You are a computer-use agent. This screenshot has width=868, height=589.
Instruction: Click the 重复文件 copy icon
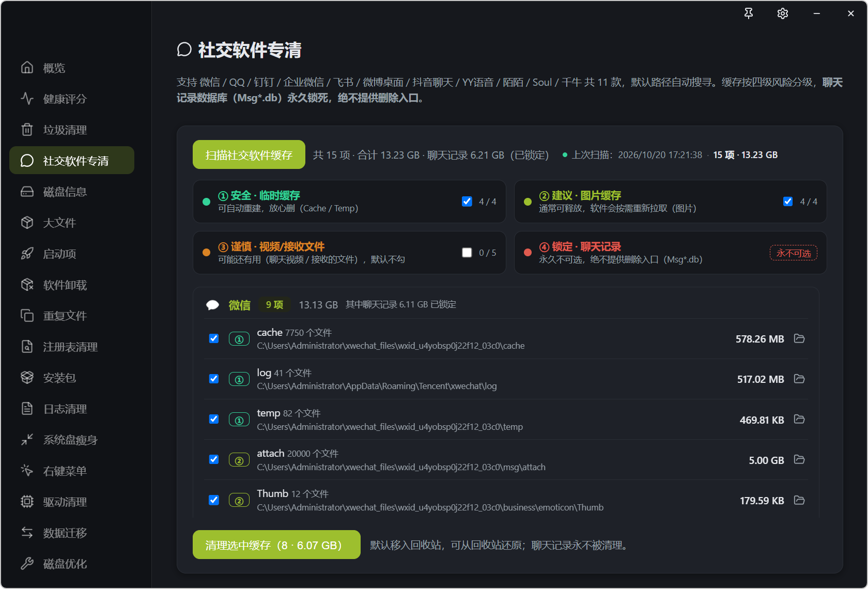(27, 316)
